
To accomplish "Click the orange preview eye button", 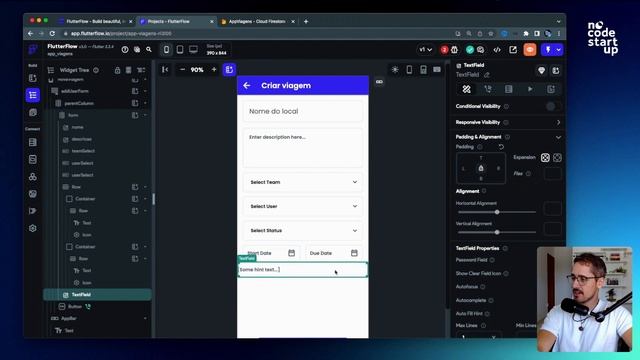I will click(530, 50).
